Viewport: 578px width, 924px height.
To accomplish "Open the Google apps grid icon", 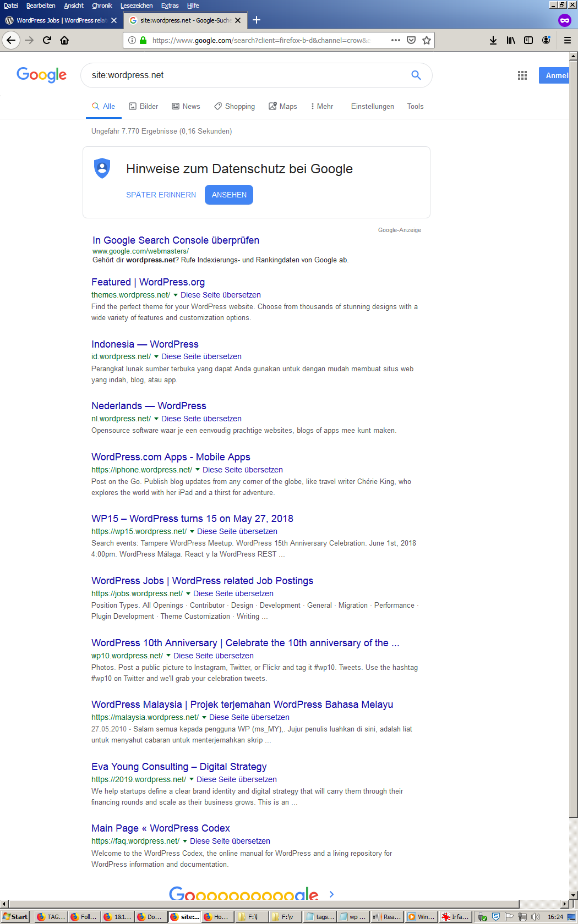I will [522, 75].
